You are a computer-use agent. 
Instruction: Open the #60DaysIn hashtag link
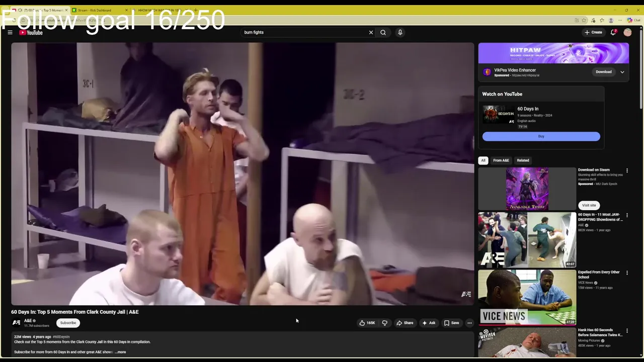(61, 337)
